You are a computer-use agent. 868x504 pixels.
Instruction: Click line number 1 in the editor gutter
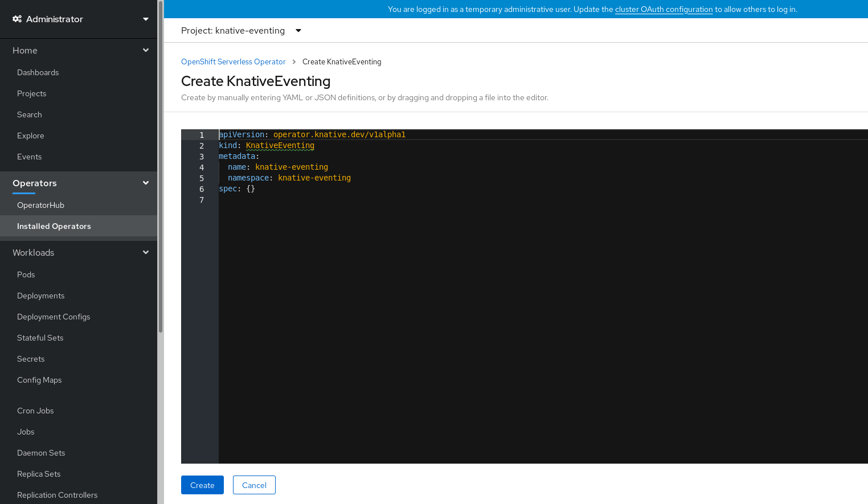click(202, 135)
